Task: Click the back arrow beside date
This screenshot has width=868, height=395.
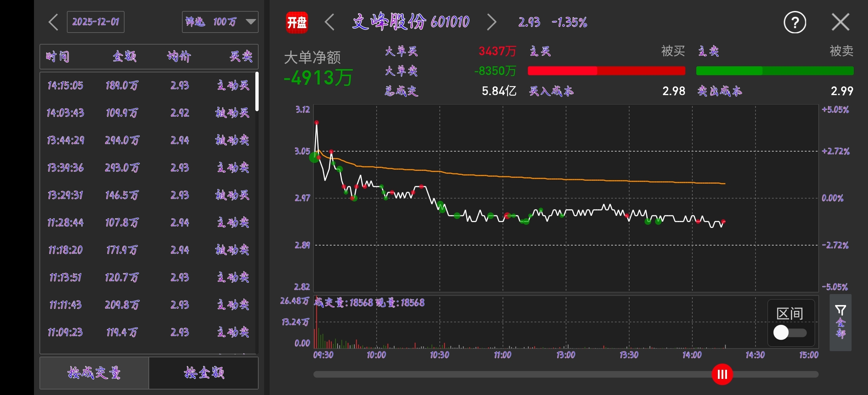Action: pyautogui.click(x=54, y=22)
